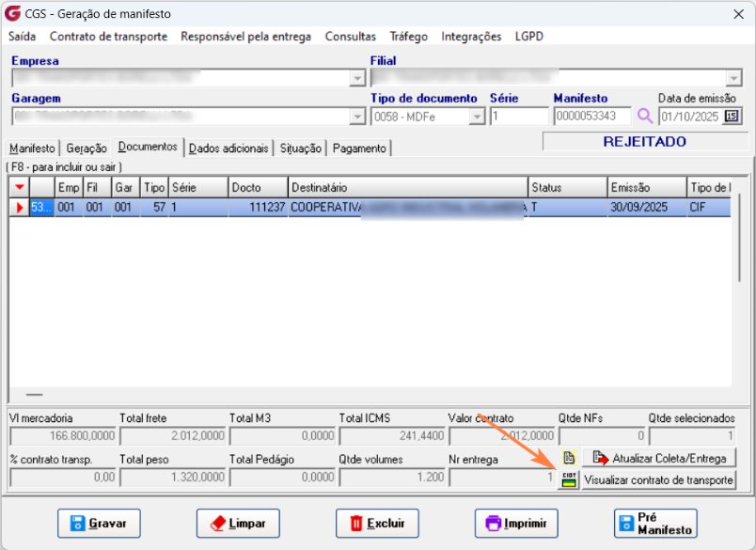This screenshot has height=550, width=756.
Task: Click the Limpar button
Action: coord(238,523)
